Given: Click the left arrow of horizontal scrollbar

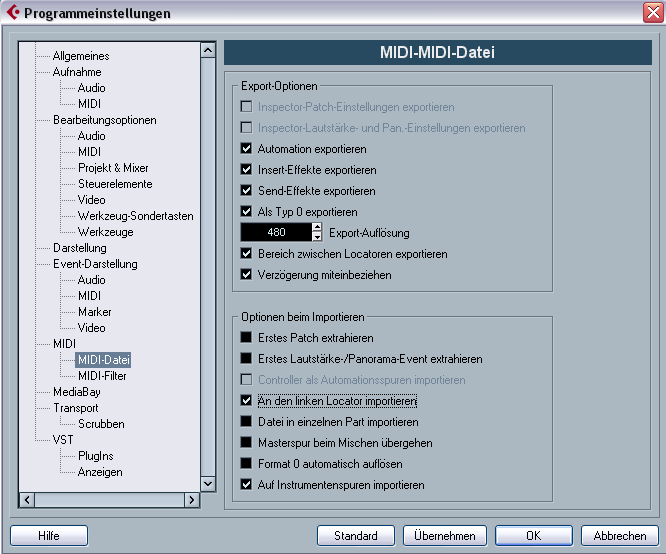Looking at the screenshot, I should (x=27, y=500).
